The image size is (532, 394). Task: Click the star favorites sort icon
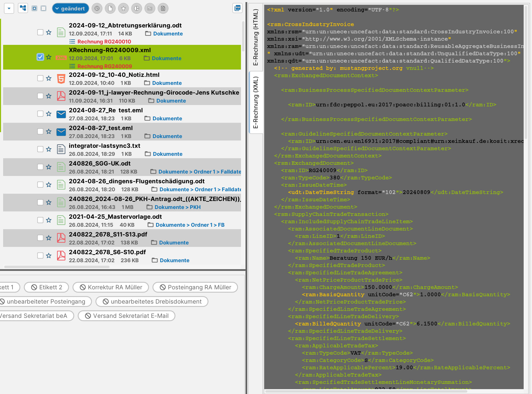(x=123, y=8)
